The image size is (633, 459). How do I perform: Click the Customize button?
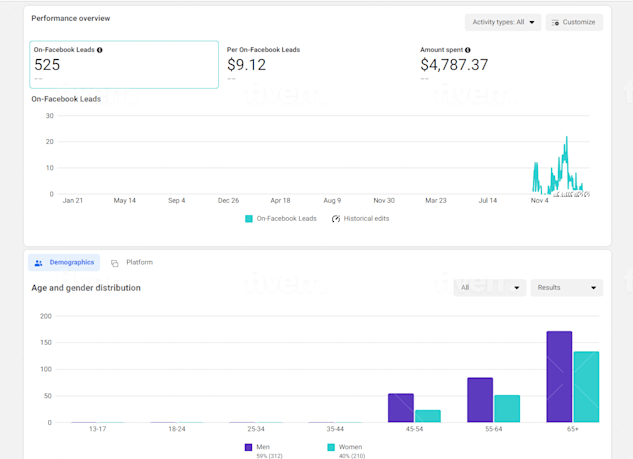point(574,22)
